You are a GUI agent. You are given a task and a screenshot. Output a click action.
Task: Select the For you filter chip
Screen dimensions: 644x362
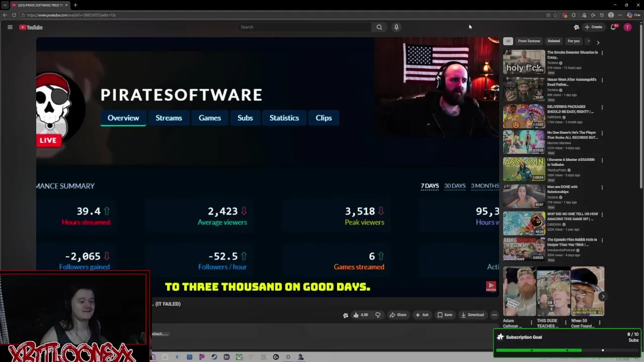[574, 41]
